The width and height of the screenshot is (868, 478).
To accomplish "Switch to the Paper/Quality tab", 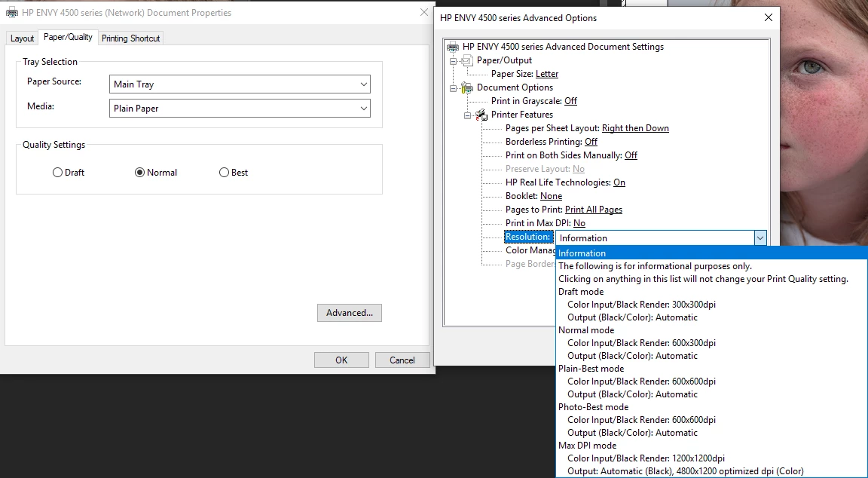I will [x=68, y=37].
